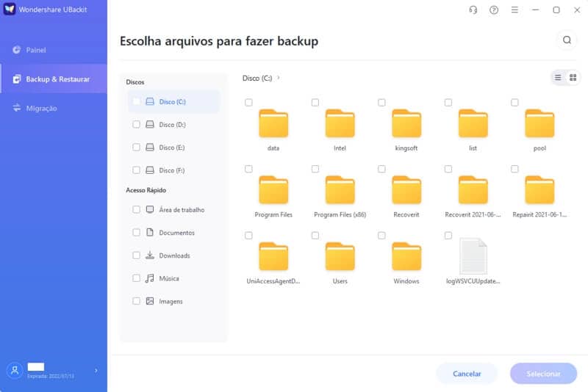The image size is (588, 392).
Task: Open the UniAccessAgentD folder icon
Action: tap(273, 256)
